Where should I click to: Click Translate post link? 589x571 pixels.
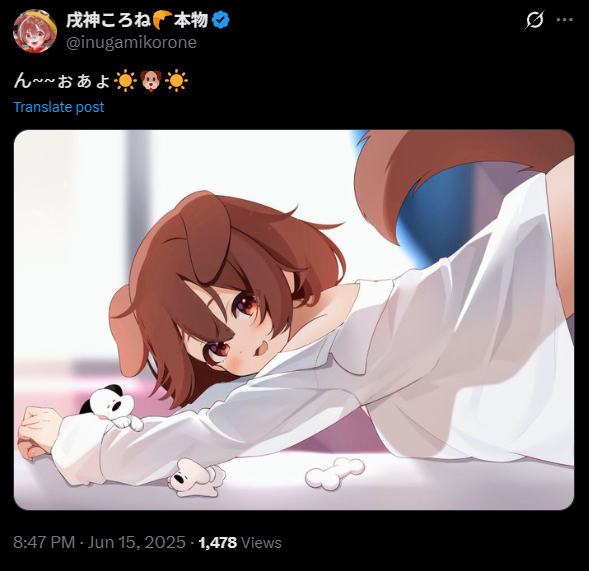(x=59, y=107)
